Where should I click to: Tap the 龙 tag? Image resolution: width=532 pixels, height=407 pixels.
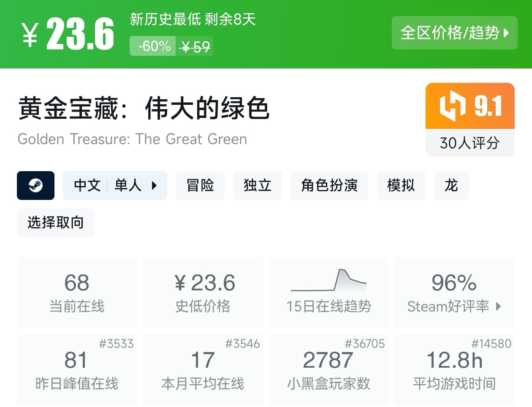click(x=451, y=186)
